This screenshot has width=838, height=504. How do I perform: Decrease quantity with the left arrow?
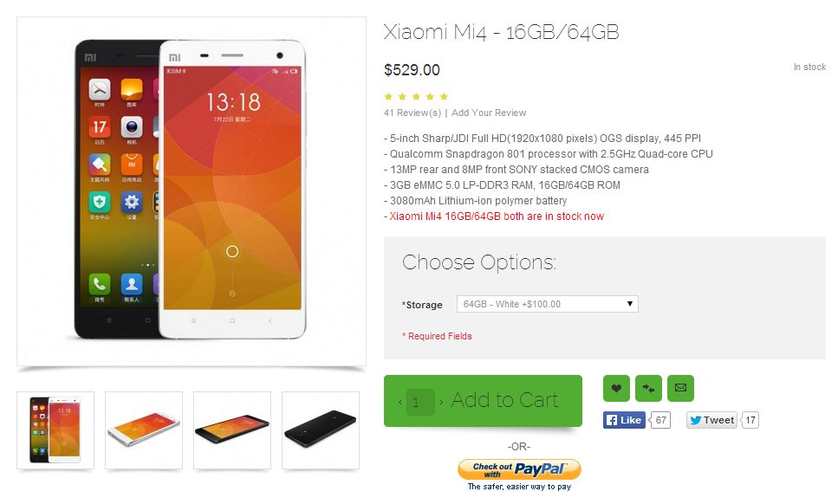pyautogui.click(x=400, y=402)
